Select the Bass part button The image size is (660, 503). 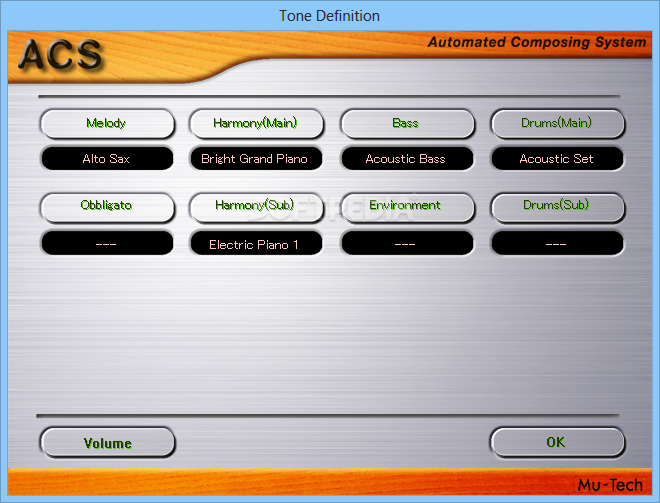[x=407, y=124]
